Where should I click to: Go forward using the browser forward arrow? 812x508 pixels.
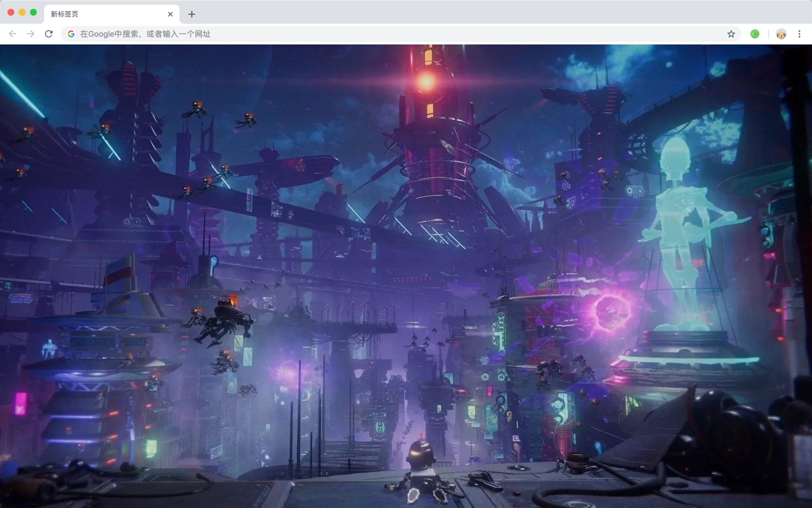(x=30, y=34)
